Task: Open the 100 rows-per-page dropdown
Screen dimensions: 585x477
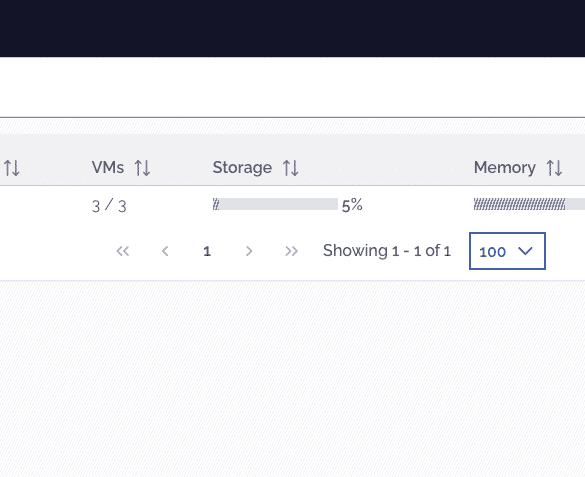Action: [x=507, y=251]
